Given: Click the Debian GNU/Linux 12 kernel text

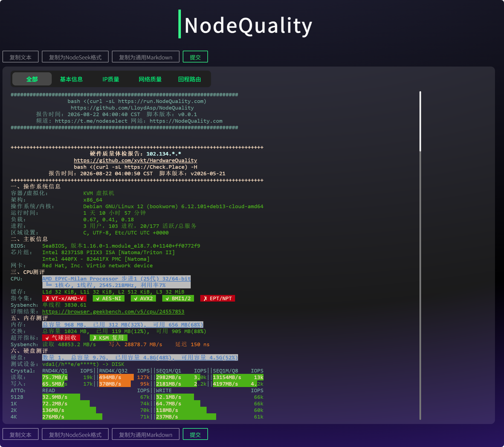Looking at the screenshot, I should [x=173, y=207].
